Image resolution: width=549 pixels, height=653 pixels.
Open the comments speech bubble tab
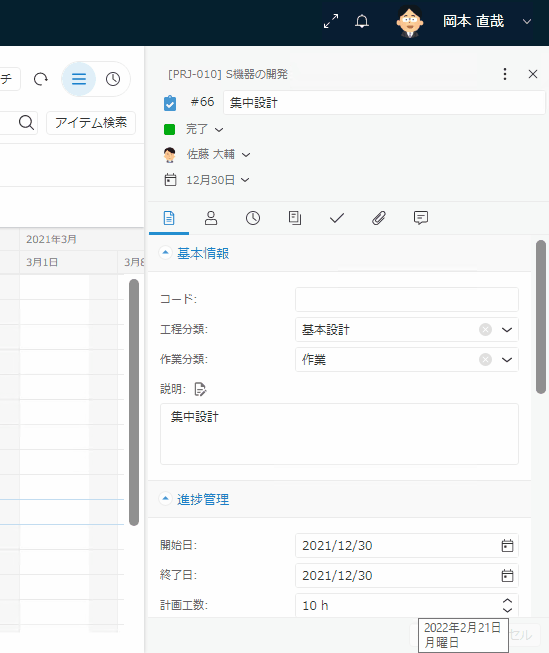(421, 218)
